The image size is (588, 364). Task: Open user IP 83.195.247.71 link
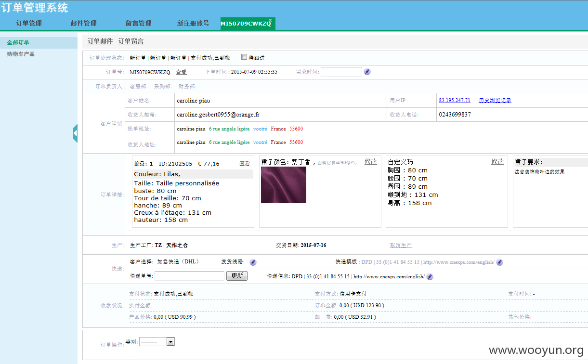tap(455, 100)
